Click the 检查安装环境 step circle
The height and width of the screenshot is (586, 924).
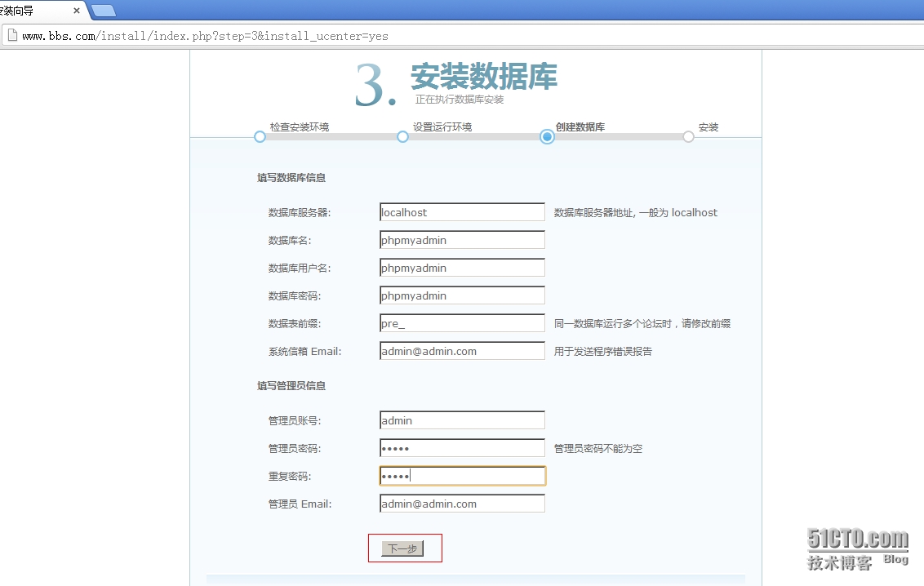[x=260, y=136]
